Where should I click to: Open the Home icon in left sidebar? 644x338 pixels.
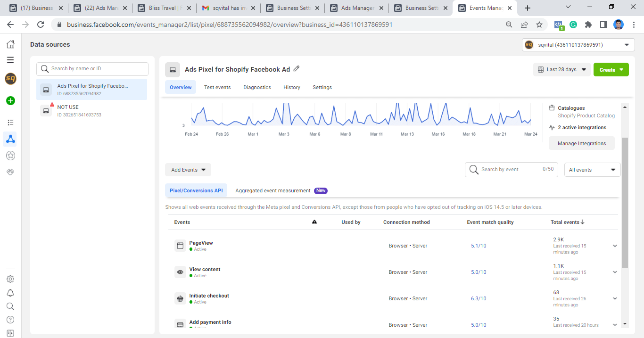point(10,44)
